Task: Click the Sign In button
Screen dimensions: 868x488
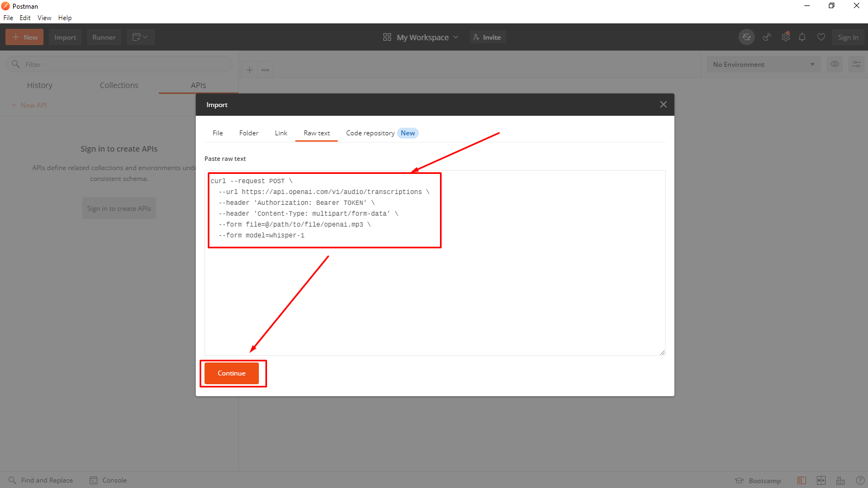Action: click(848, 37)
